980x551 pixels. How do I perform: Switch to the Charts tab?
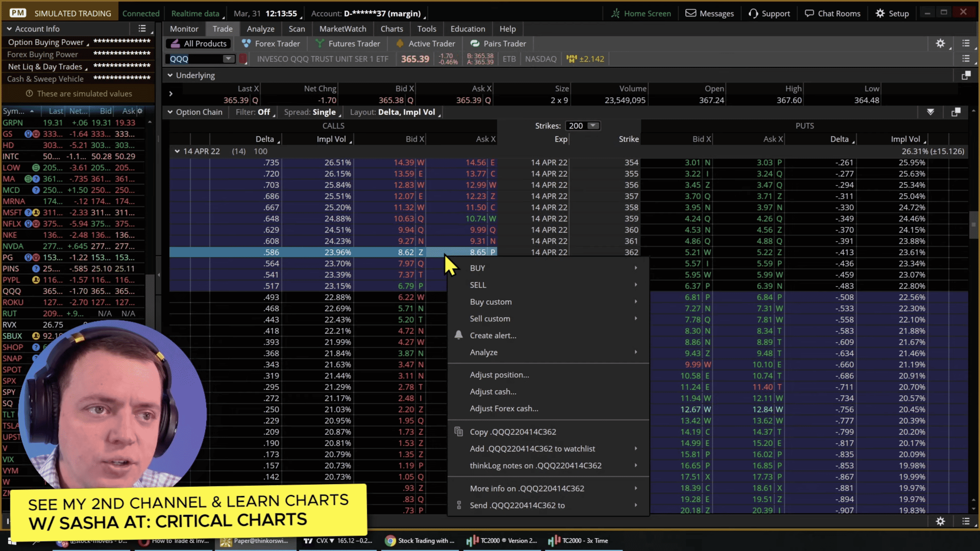point(392,29)
